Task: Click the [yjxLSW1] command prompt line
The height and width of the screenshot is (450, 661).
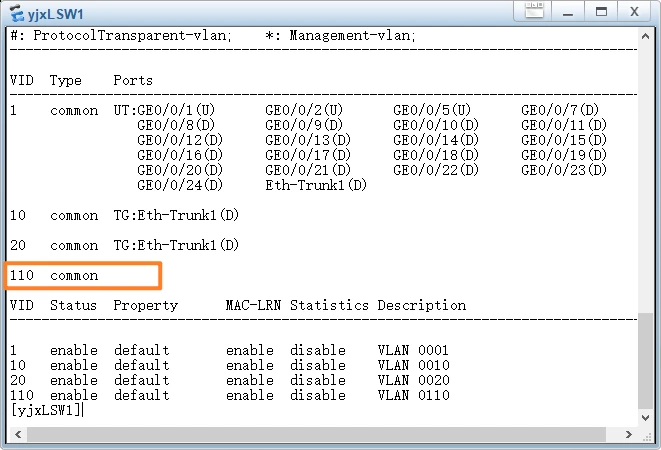Action: (46, 410)
